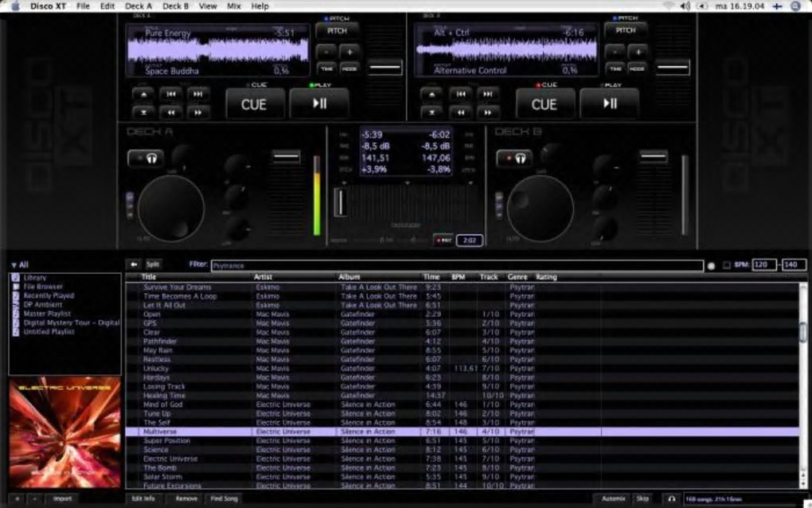Open the Deck A menu
812x508 pixels.
point(138,6)
